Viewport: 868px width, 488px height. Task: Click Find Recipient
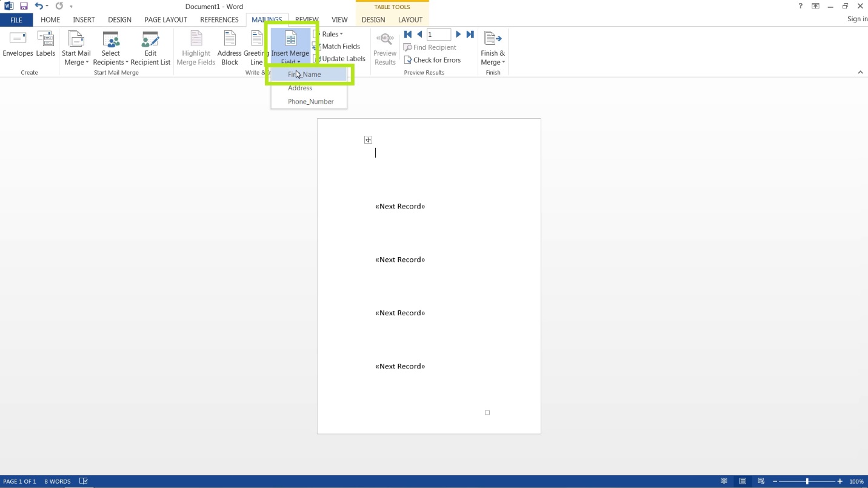[430, 47]
